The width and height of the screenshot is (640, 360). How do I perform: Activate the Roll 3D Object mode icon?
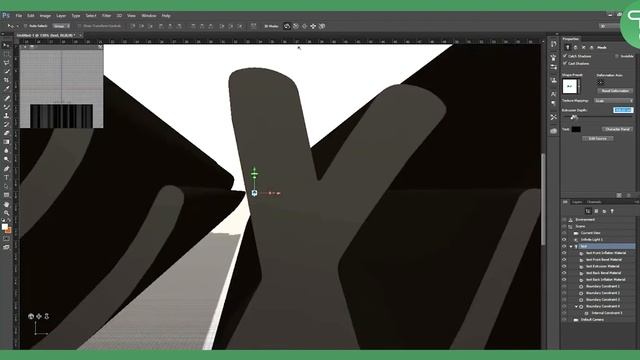click(x=296, y=26)
